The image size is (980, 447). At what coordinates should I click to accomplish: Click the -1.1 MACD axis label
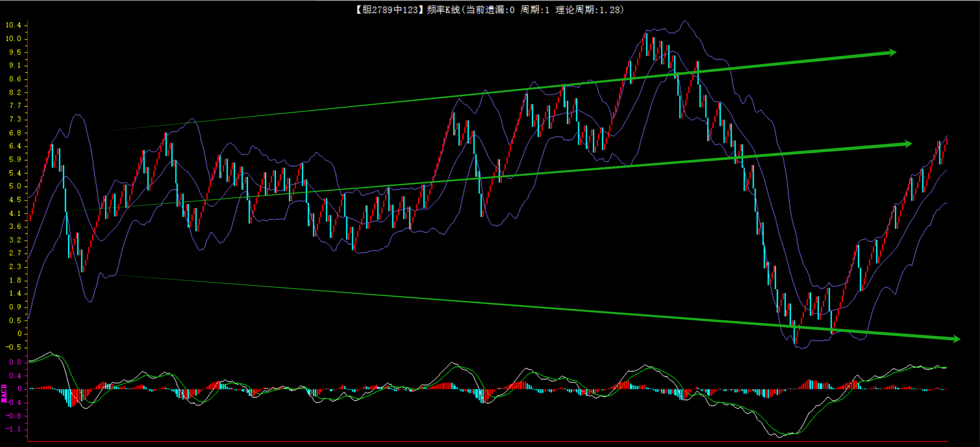14,429
